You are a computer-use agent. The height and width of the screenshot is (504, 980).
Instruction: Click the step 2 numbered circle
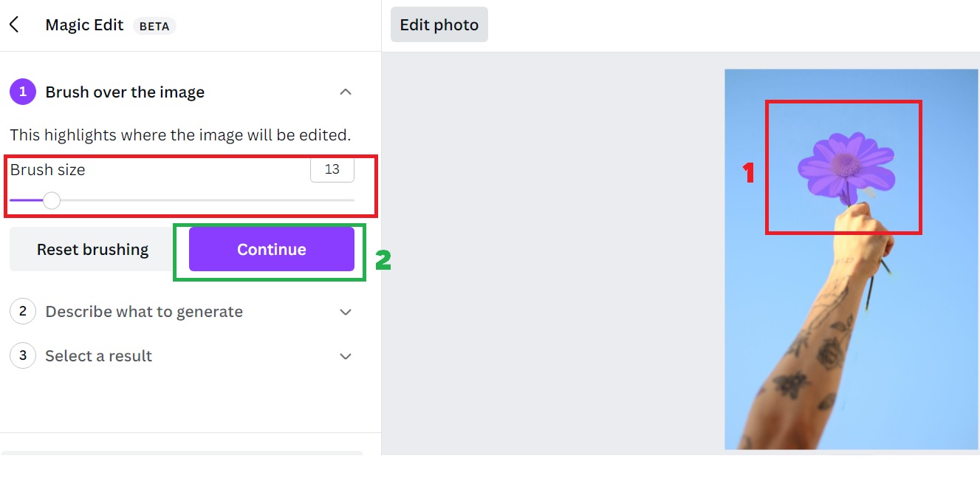click(x=23, y=312)
